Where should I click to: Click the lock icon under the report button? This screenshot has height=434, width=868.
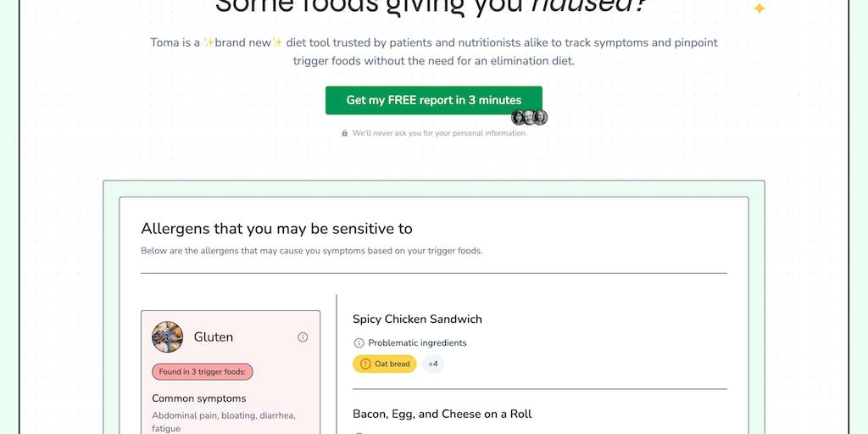click(345, 133)
